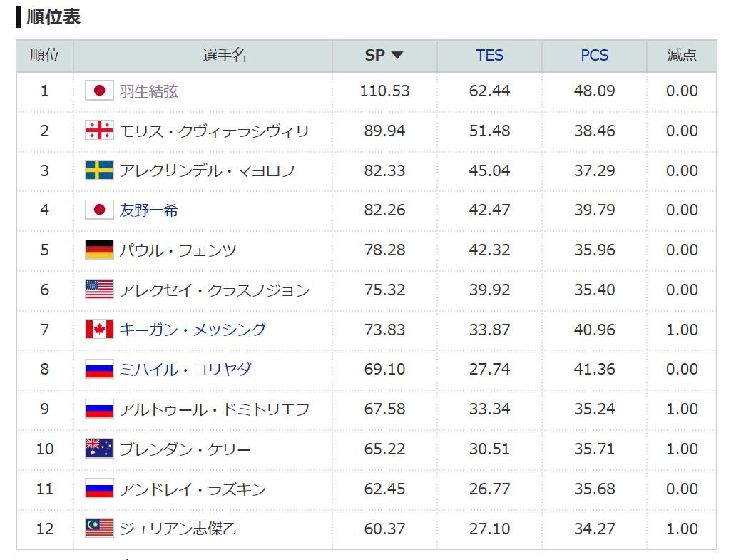The width and height of the screenshot is (731, 560).
Task: Click the Sweden flag icon in row 3
Action: (99, 170)
